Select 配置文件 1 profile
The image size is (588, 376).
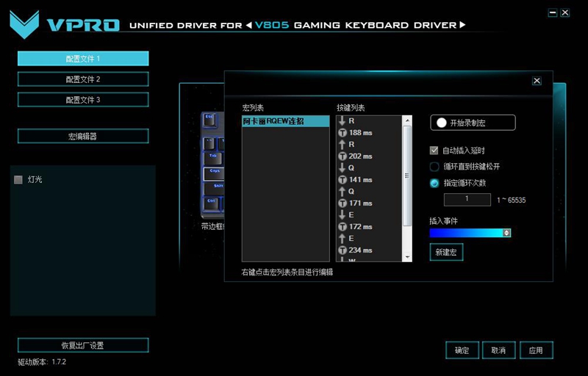click(83, 59)
